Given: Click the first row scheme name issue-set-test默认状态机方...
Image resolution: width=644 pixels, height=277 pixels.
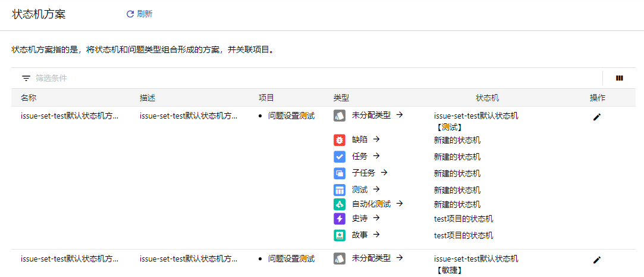Looking at the screenshot, I should [x=70, y=116].
